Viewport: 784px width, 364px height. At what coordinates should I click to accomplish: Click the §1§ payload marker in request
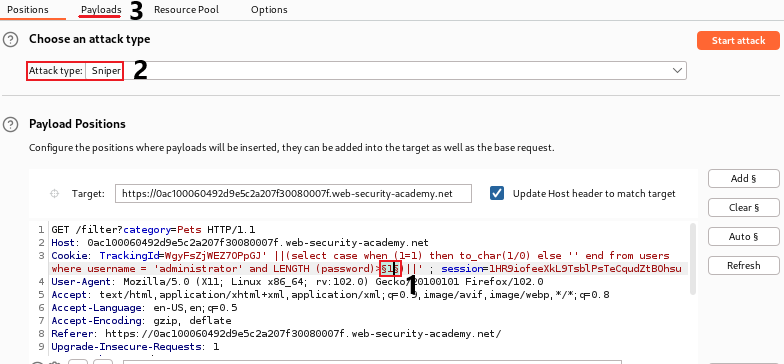tap(390, 269)
